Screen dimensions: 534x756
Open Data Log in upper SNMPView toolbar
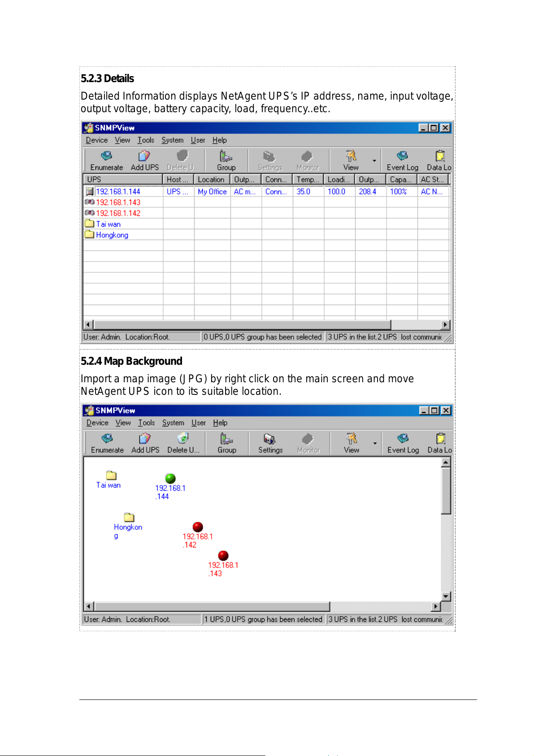pos(440,156)
